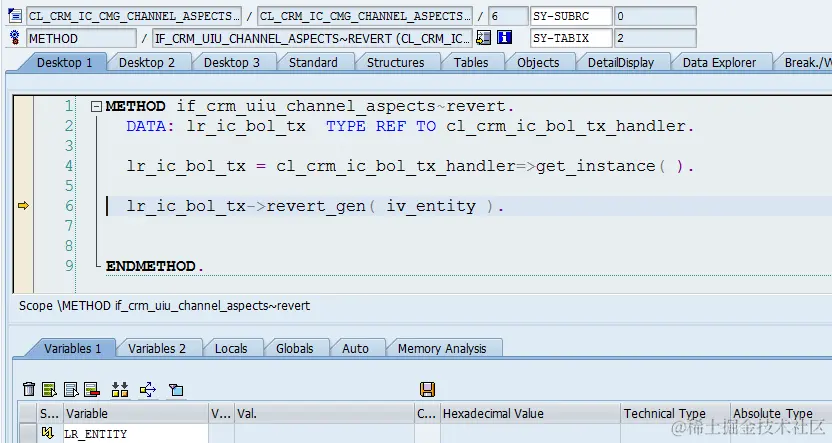Viewport: 832px width, 443px height.
Task: Click the Val. column header
Action: pos(324,413)
